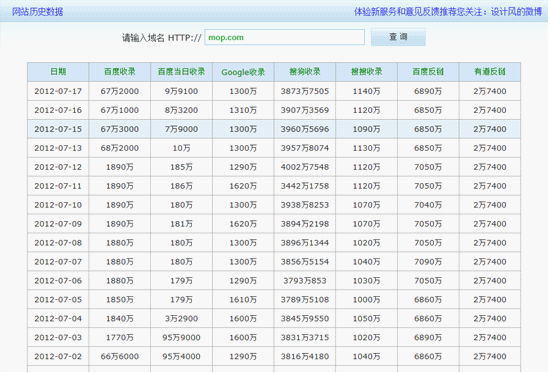This screenshot has width=549, height=373.
Task: Click the 3793万853 cell
Action: pos(305,281)
